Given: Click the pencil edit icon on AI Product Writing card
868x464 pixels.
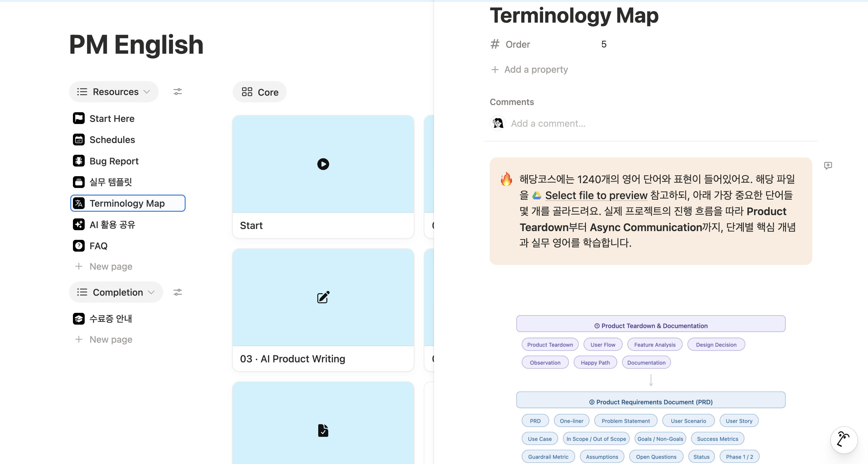Looking at the screenshot, I should pos(323,297).
